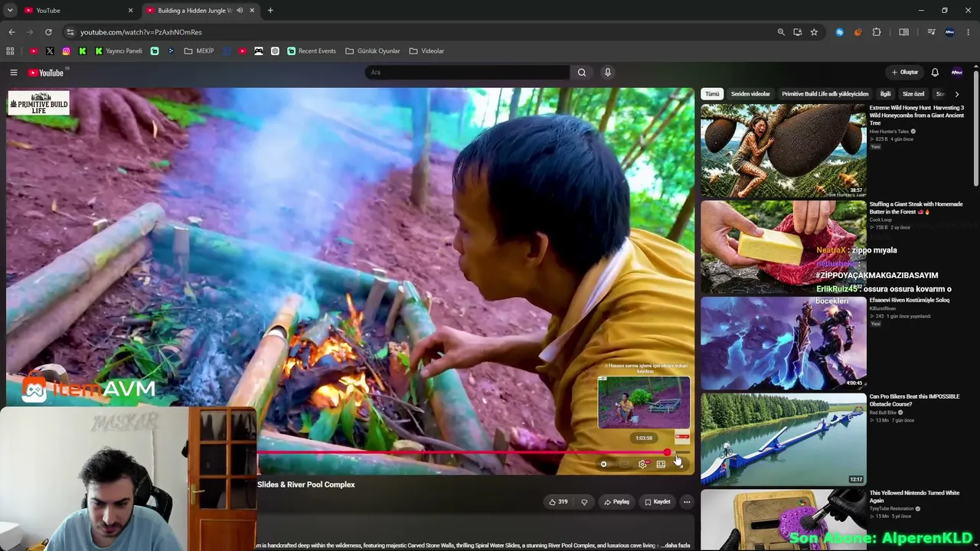Seek on the red video progress bar

click(x=462, y=453)
